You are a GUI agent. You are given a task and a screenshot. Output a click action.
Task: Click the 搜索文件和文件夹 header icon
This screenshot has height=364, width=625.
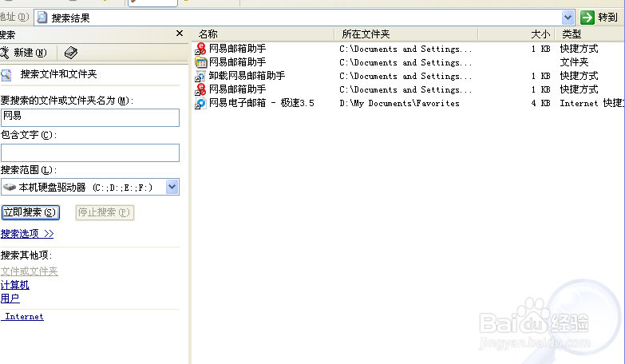tap(6, 74)
